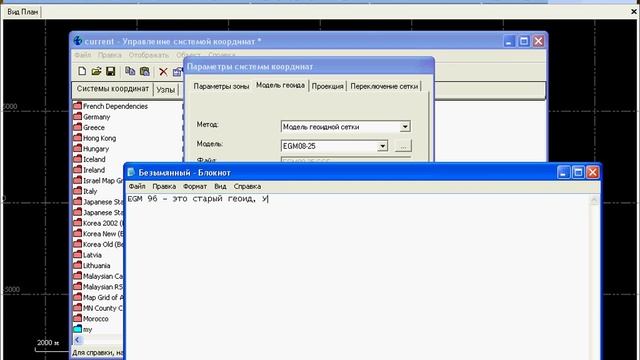Select the 'Greece' tree entry

pyautogui.click(x=94, y=127)
